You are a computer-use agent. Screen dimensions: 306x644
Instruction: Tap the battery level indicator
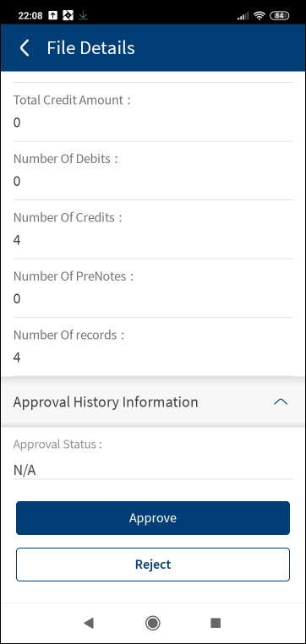[279, 15]
